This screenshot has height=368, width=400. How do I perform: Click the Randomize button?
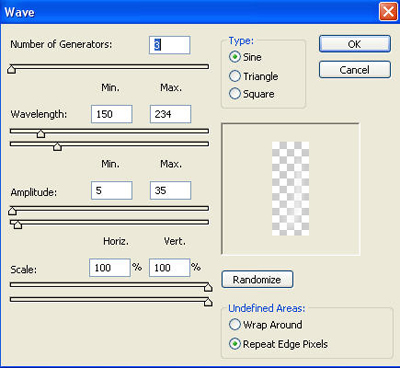[257, 279]
